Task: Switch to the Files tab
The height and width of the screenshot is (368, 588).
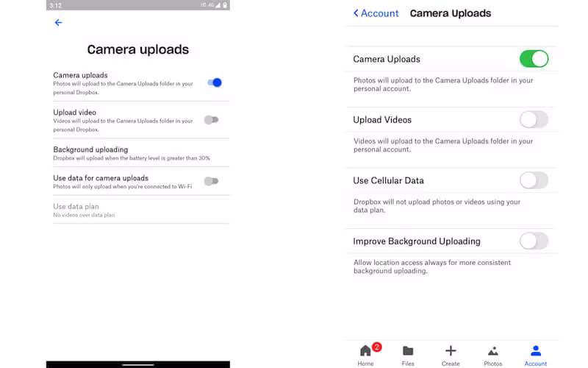Action: pyautogui.click(x=408, y=355)
